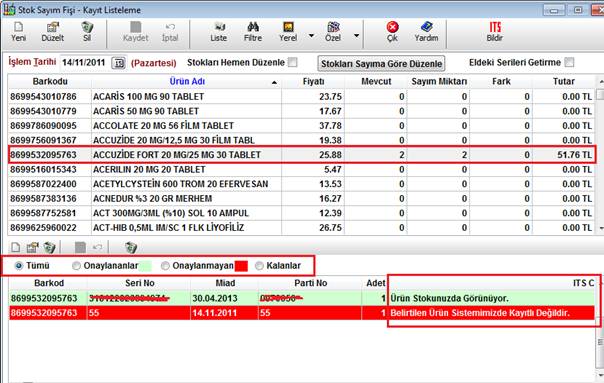Click the Düzelt edit icon

(52, 27)
